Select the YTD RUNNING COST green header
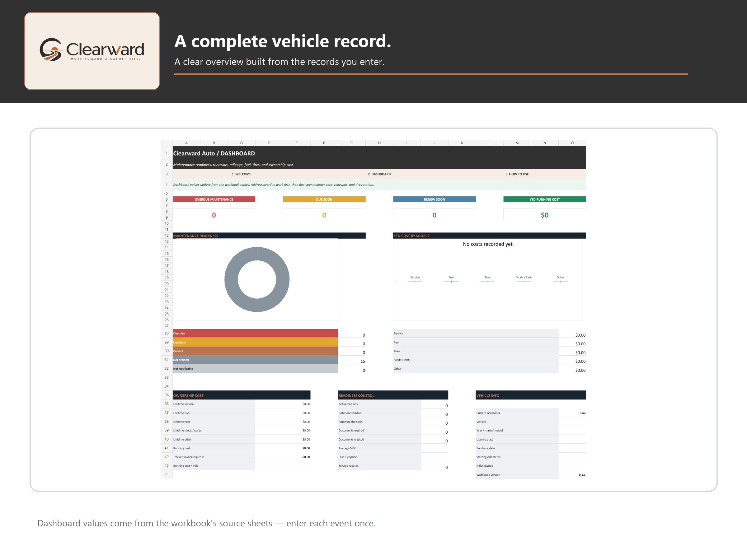This screenshot has height=560, width=747. 545,199
